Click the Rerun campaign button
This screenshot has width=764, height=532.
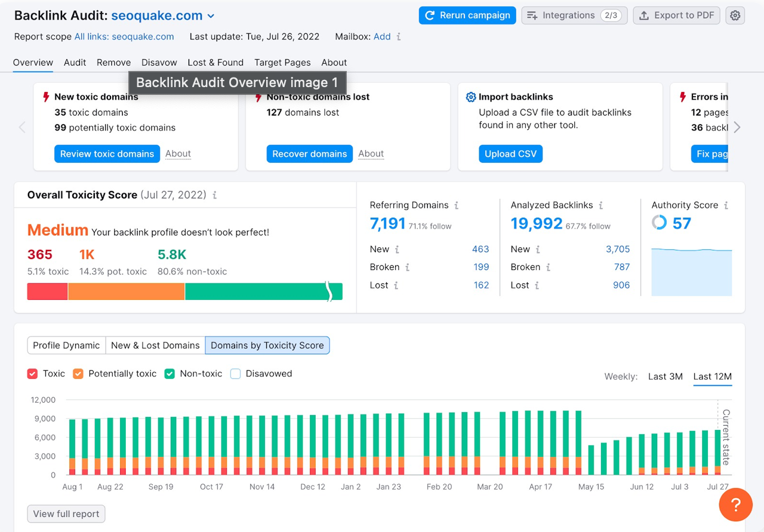(x=467, y=16)
